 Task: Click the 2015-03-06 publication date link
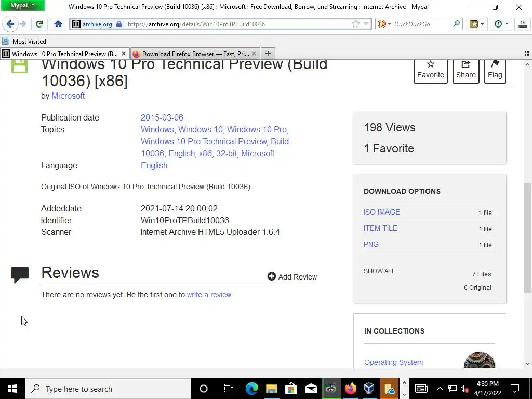pos(162,118)
